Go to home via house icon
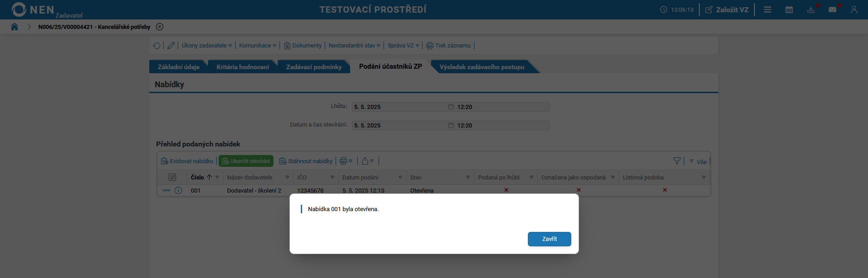The height and width of the screenshot is (278, 868). point(14,27)
